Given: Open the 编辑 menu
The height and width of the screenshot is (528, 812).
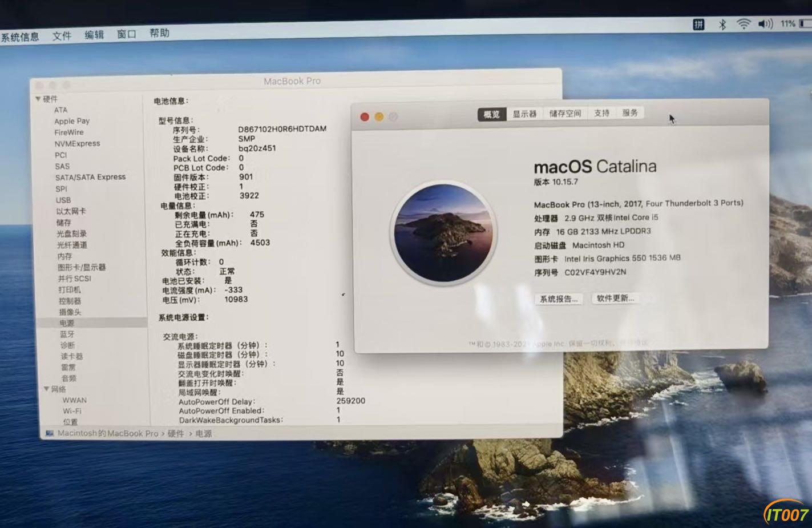Looking at the screenshot, I should pos(94,35).
